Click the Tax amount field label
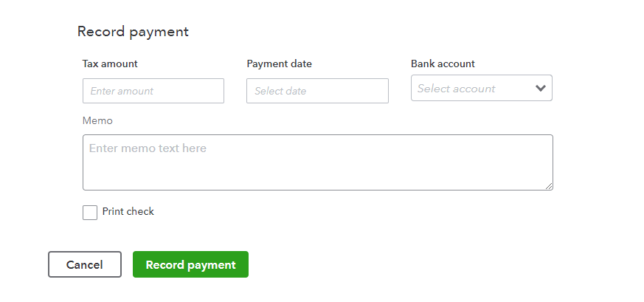644x302 pixels. click(x=110, y=64)
